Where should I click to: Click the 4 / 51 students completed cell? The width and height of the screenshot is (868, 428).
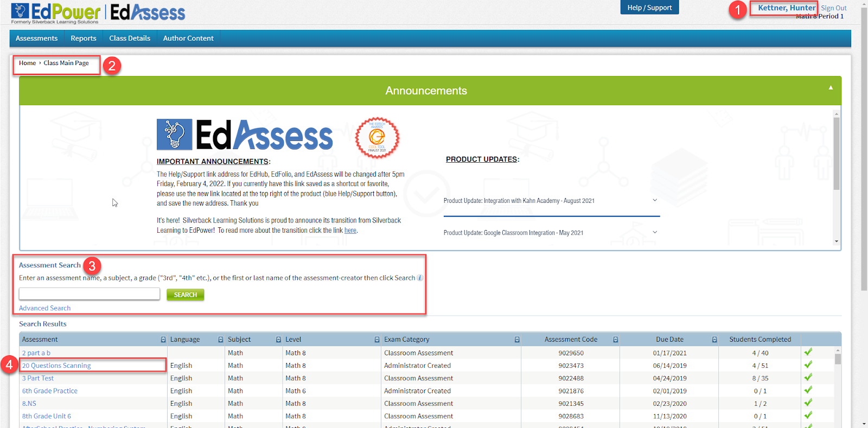click(760, 366)
